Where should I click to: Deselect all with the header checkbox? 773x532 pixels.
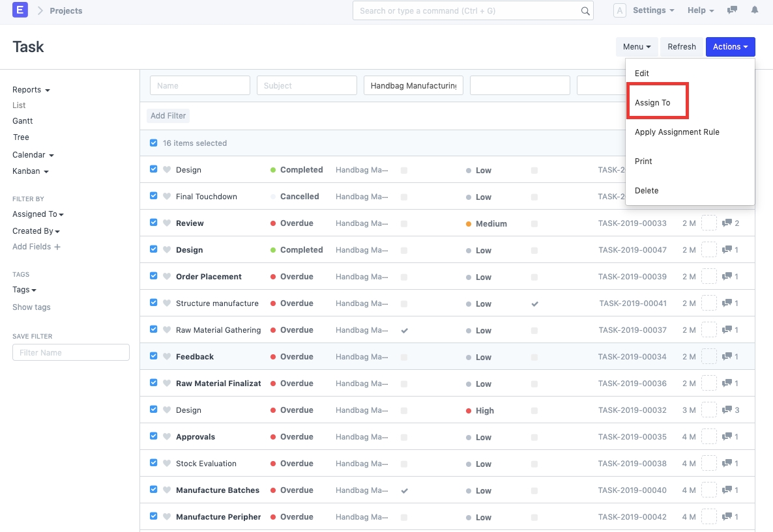pyautogui.click(x=154, y=143)
